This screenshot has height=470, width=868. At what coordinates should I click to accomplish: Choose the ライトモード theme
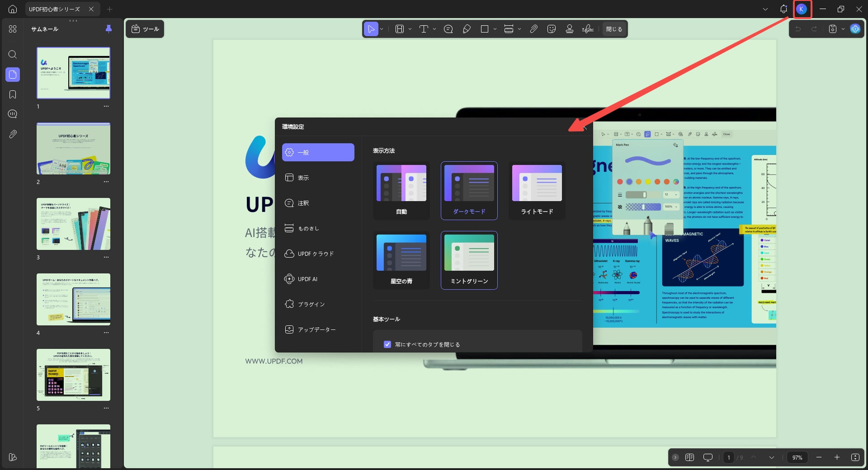coord(537,191)
